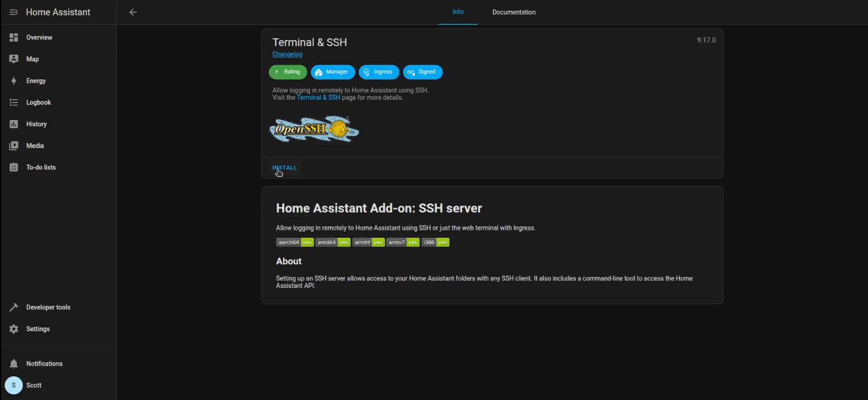Image resolution: width=868 pixels, height=400 pixels.
Task: Click the green Rating chip
Action: (288, 72)
